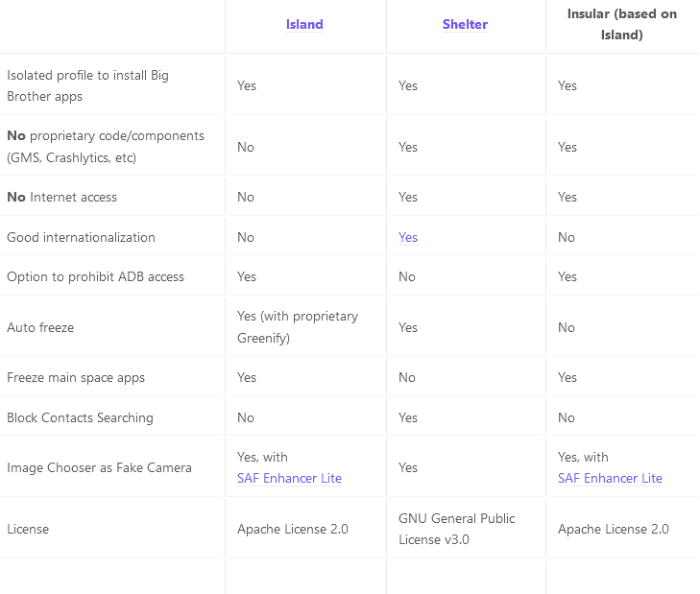The image size is (700, 594).
Task: Click the Auto freeze row label
Action: 40,327
